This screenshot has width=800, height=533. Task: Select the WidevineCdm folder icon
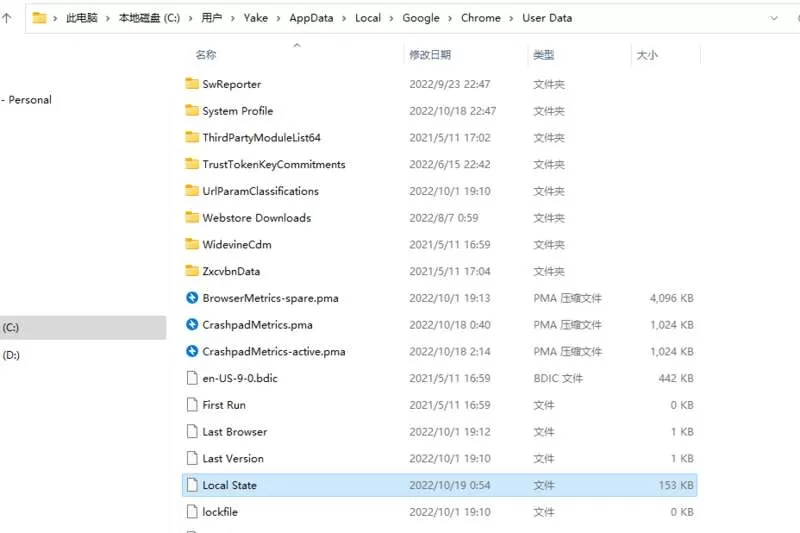(x=192, y=244)
